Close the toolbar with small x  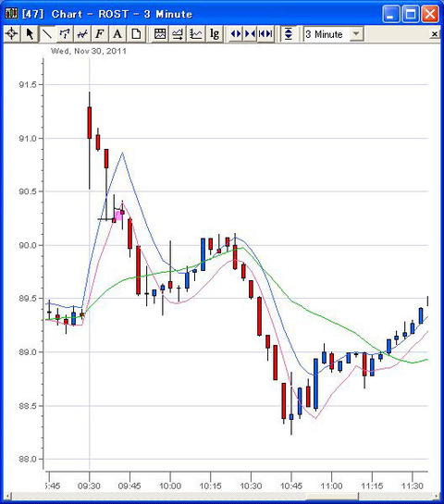(435, 33)
